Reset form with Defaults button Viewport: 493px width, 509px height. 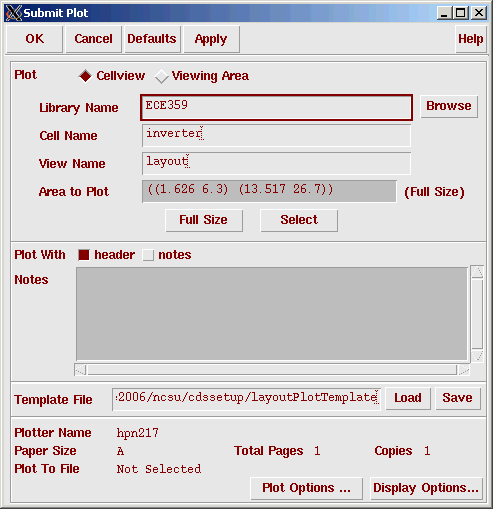[152, 39]
